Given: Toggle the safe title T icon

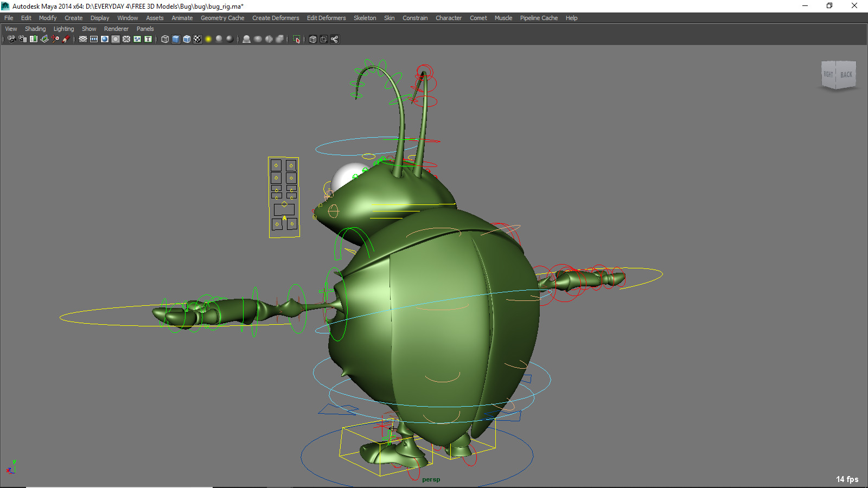Looking at the screenshot, I should [x=148, y=39].
